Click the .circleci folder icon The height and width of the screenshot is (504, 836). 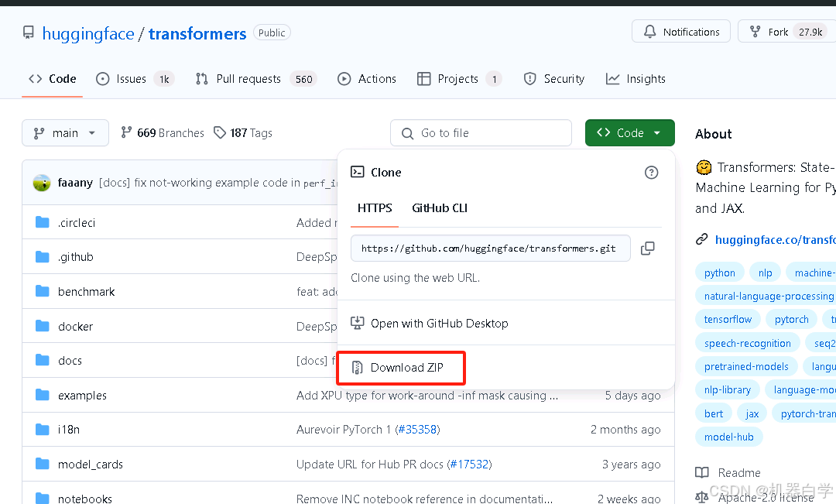(42, 222)
